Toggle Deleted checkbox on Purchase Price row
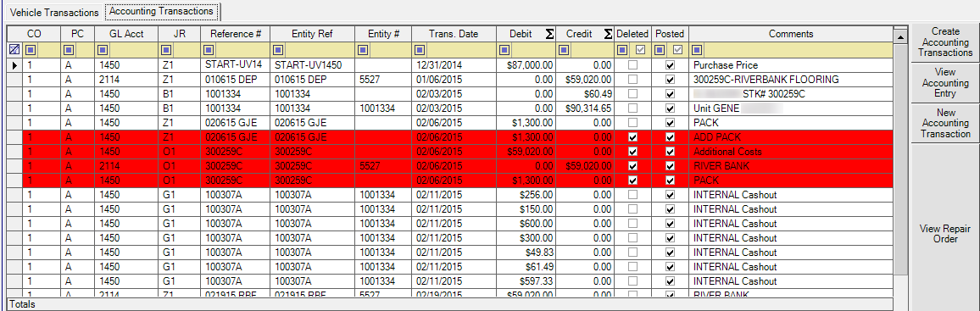Viewport: 980px width, 311px height. (x=633, y=65)
